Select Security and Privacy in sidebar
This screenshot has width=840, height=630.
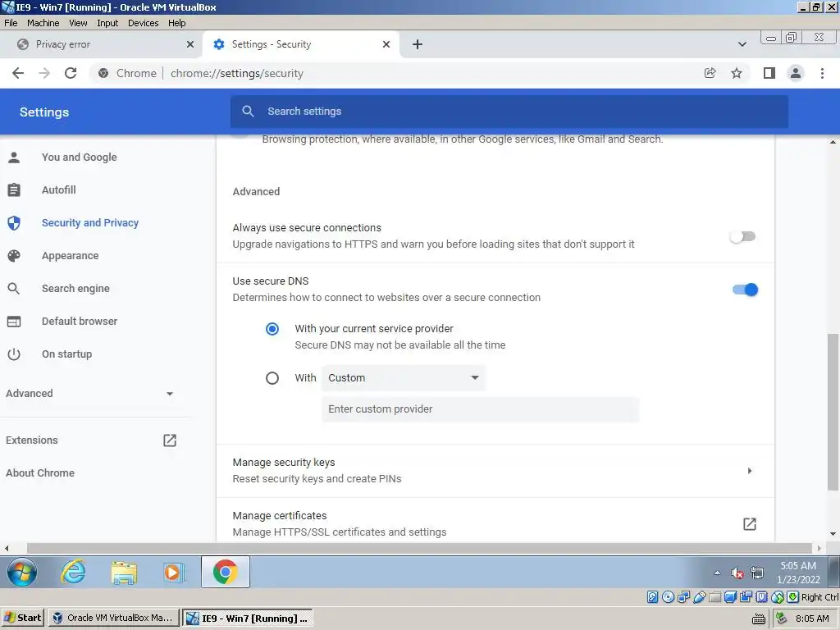[x=90, y=223]
